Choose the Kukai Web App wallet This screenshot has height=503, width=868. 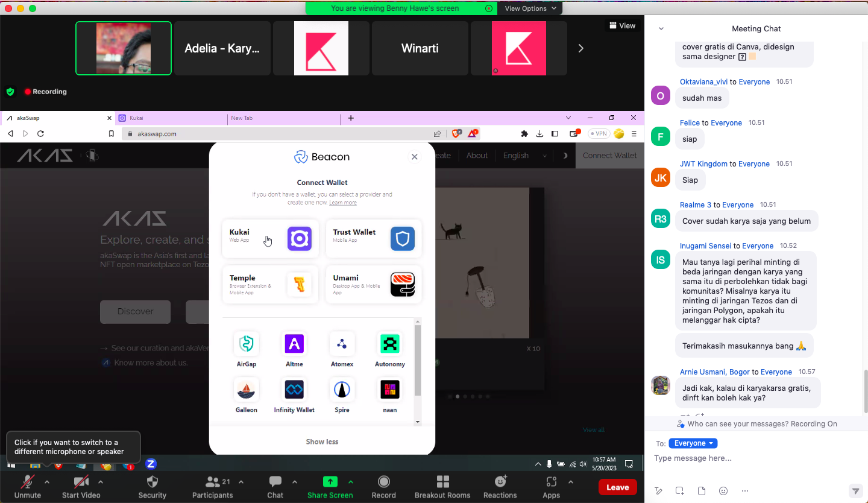click(x=271, y=239)
